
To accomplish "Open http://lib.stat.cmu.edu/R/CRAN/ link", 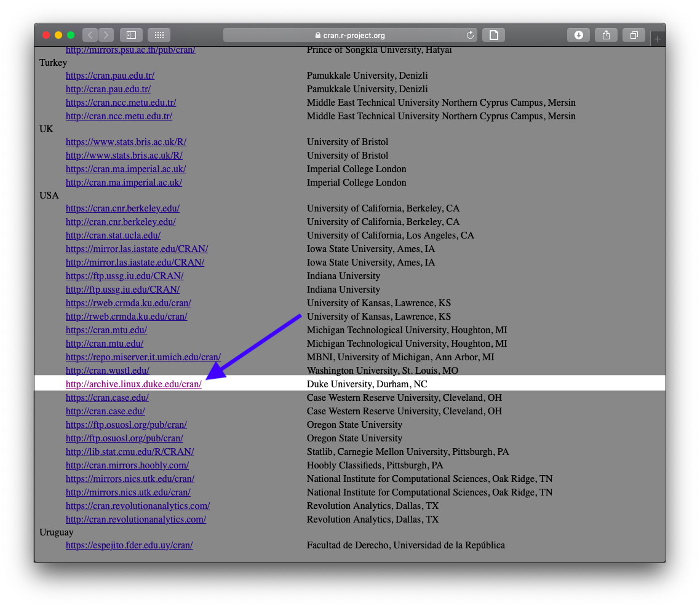I will (130, 451).
